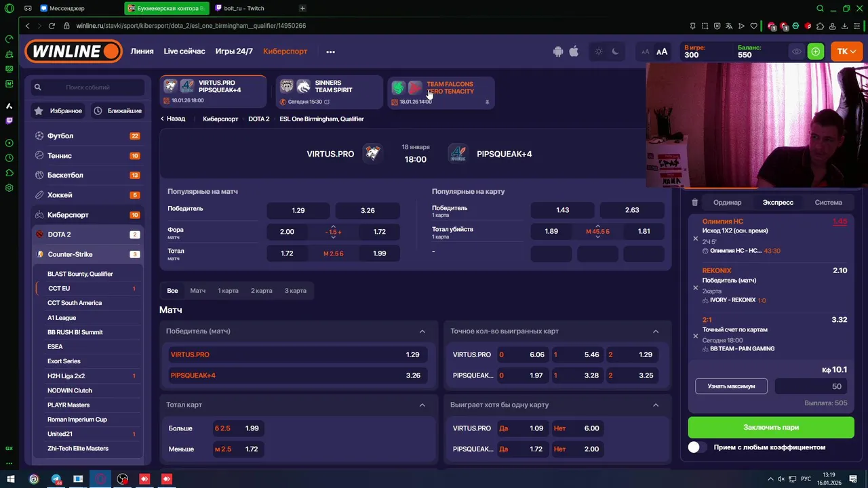868x488 pixels.
Task: Select Баскетбол in sports sidebar
Action: click(87, 175)
